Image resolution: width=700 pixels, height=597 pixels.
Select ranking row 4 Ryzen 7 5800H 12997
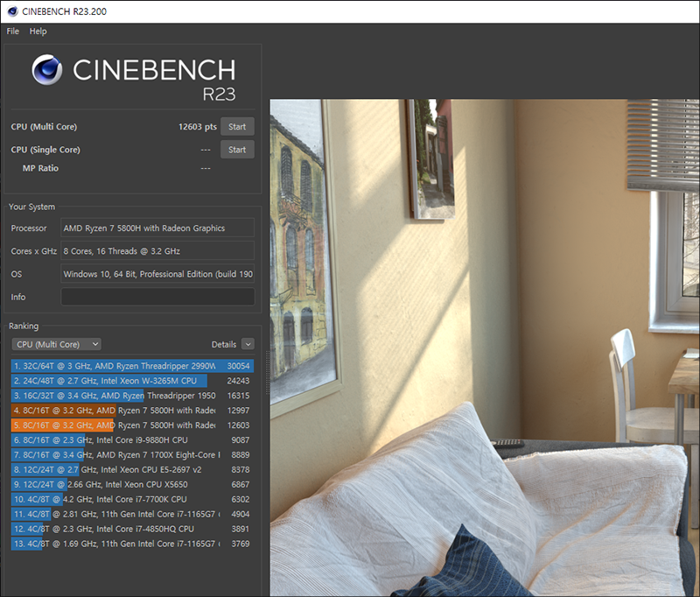tap(132, 411)
